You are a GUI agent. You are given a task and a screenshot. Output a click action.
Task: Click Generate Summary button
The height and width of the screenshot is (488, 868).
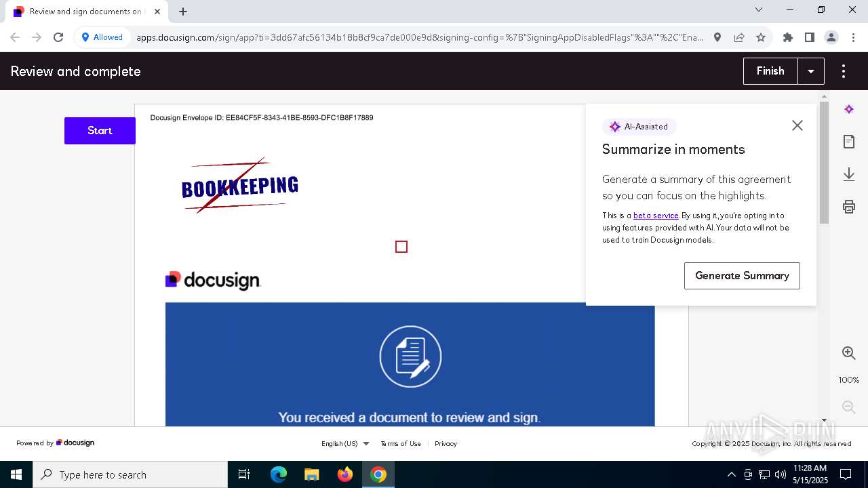742,276
